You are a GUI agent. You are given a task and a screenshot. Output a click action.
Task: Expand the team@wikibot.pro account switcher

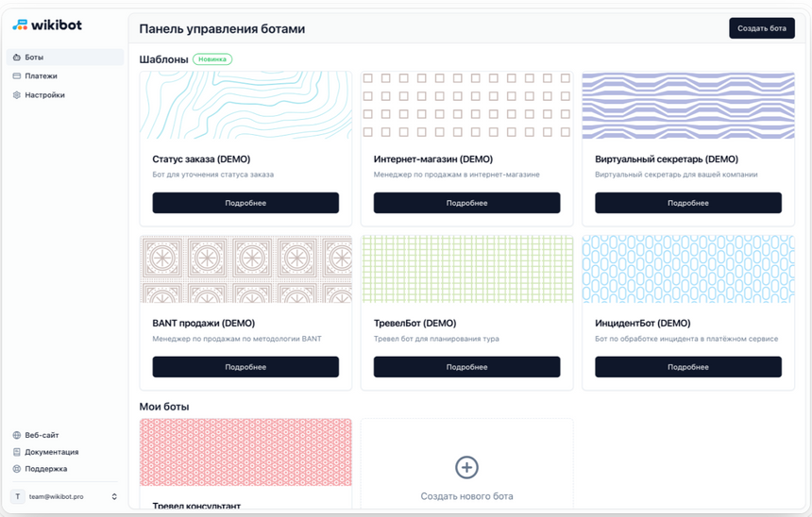tap(114, 496)
